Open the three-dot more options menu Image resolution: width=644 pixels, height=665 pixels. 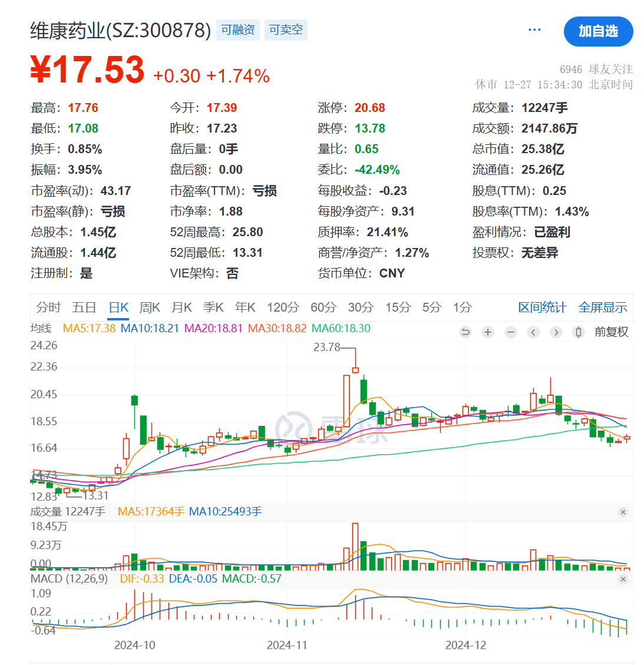tap(534, 29)
